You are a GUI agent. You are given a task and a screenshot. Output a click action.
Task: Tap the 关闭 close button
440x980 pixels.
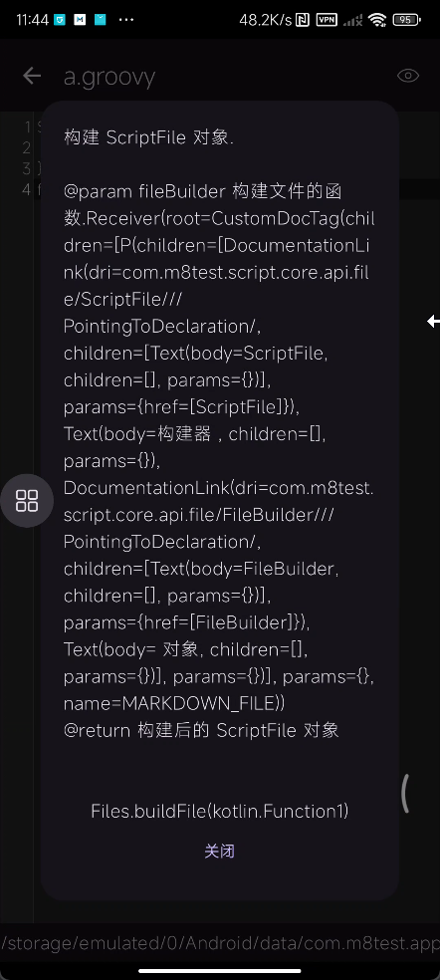coord(219,851)
